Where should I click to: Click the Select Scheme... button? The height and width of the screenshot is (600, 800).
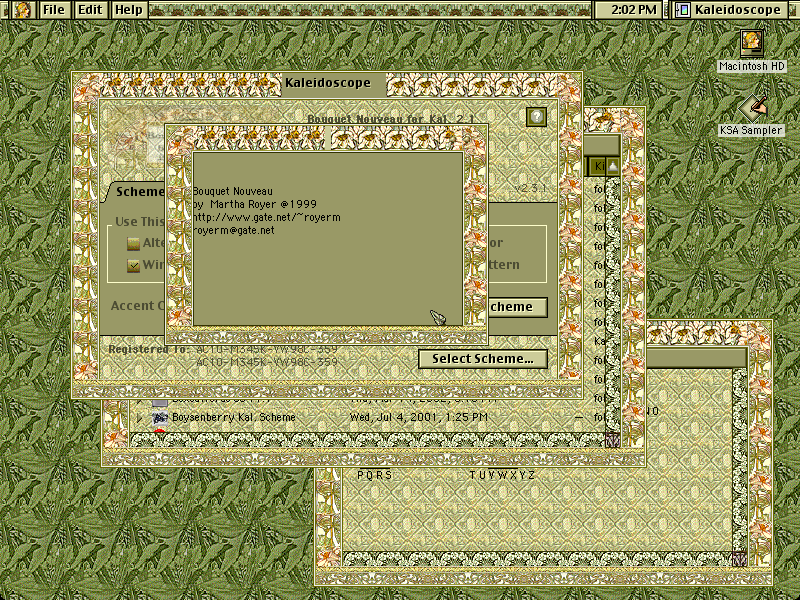click(483, 359)
